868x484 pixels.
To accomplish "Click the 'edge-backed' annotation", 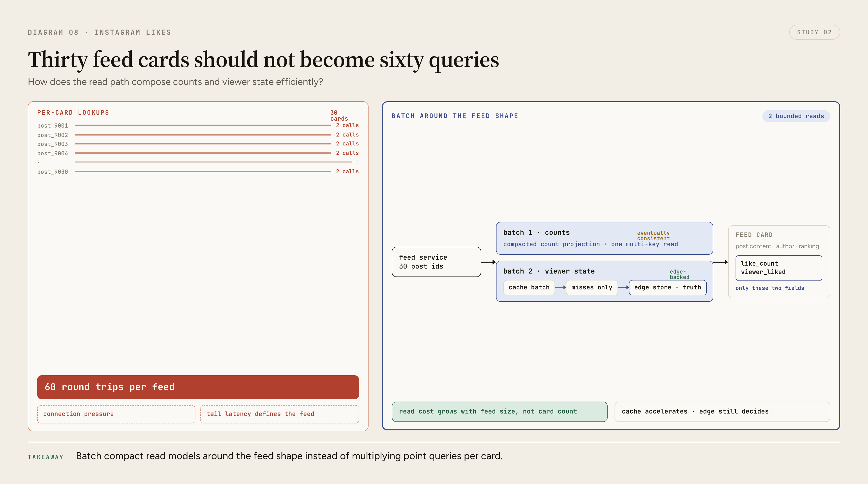I will (x=679, y=274).
